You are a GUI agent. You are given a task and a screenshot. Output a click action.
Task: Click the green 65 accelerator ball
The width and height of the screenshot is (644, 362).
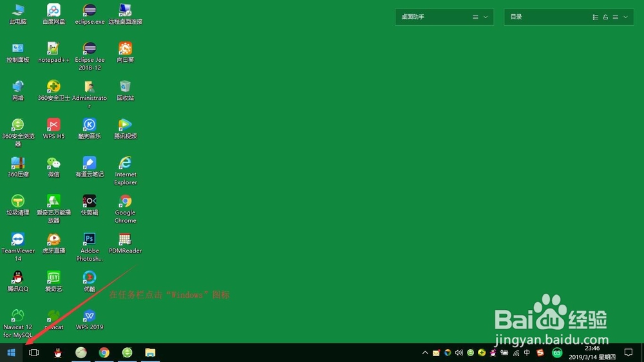pos(557,352)
